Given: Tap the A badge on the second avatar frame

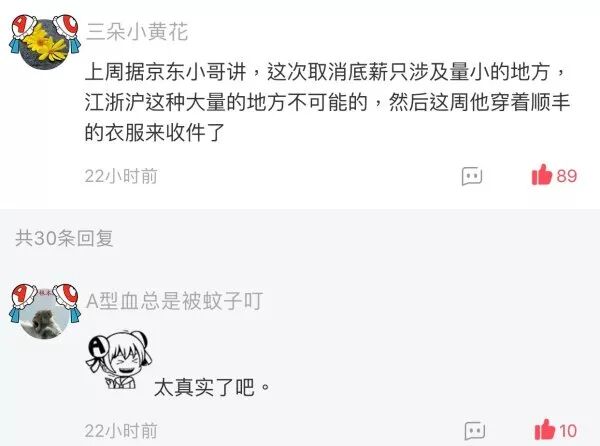Looking at the screenshot, I should [23, 298].
